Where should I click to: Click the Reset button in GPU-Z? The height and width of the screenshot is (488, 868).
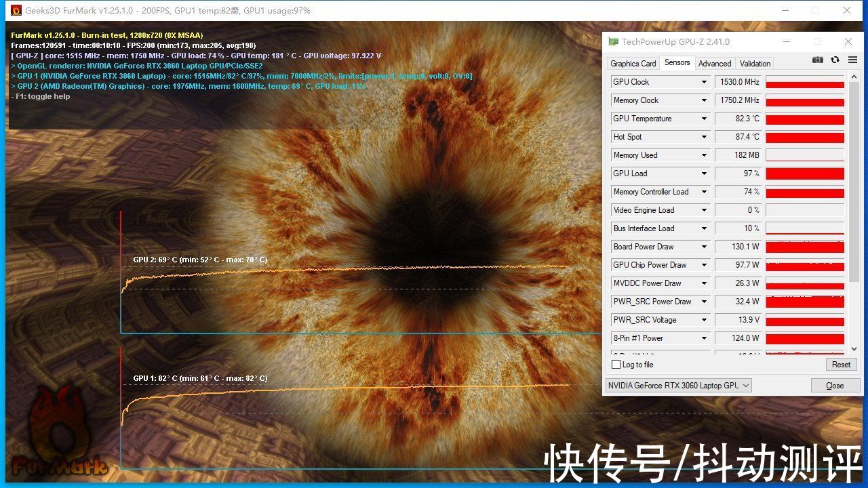(x=841, y=365)
